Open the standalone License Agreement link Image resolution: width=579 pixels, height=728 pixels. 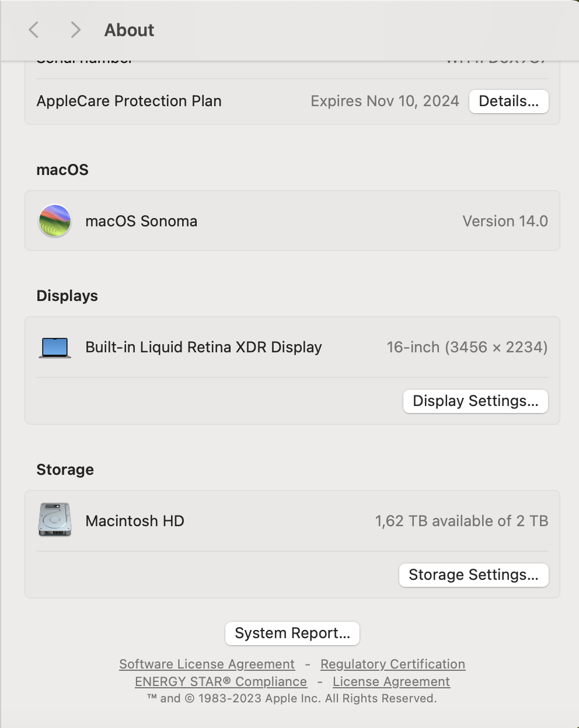point(391,681)
